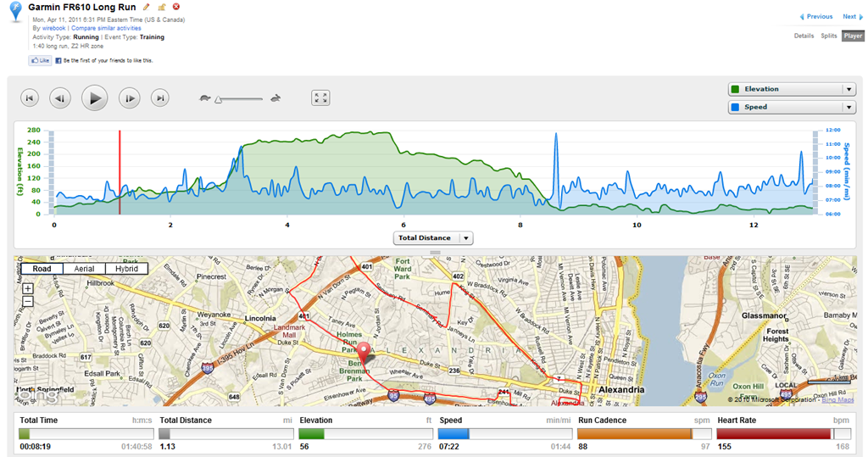The image size is (868, 457).
Task: Click the playback speed slider handle
Action: click(x=219, y=100)
